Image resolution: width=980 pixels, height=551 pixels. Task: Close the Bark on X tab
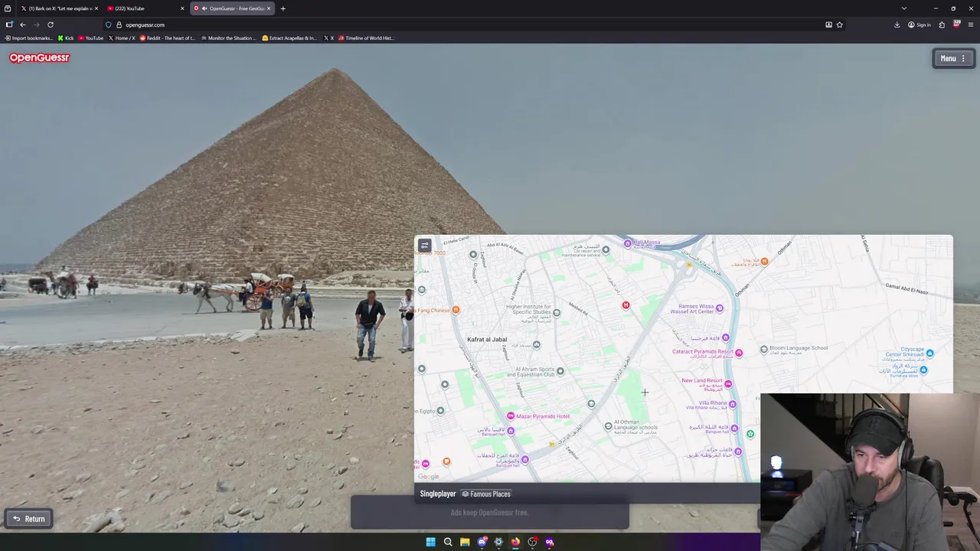(96, 8)
